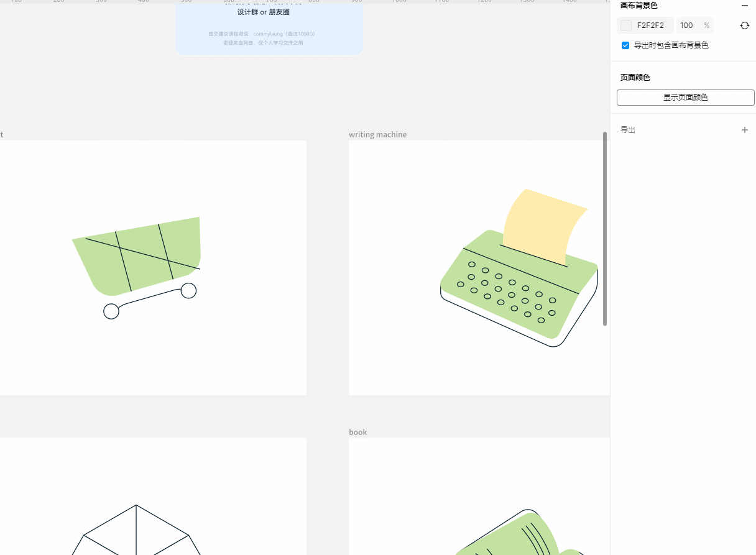The height and width of the screenshot is (555, 756).
Task: Click the 显示页面颜色 button
Action: click(x=685, y=98)
